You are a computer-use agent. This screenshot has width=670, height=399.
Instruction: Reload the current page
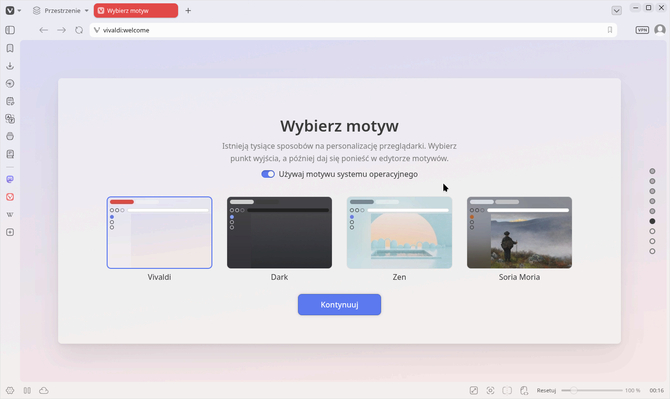[x=79, y=30]
